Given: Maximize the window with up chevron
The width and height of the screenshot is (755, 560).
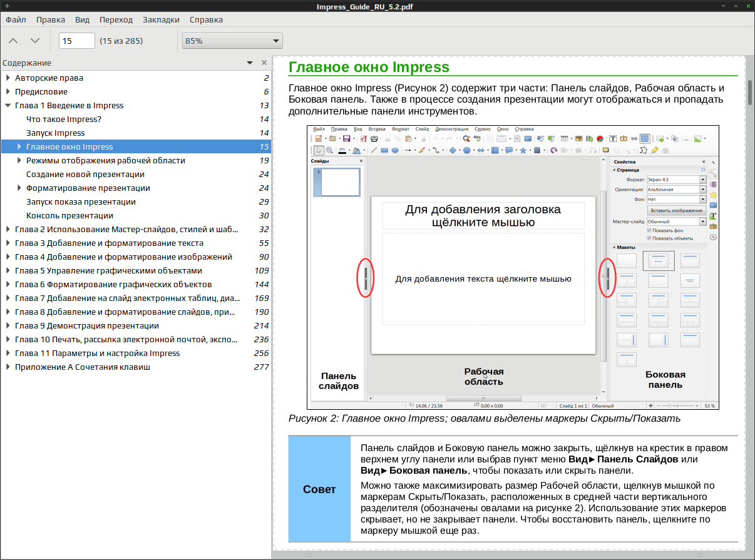Looking at the screenshot, I should (736, 6).
